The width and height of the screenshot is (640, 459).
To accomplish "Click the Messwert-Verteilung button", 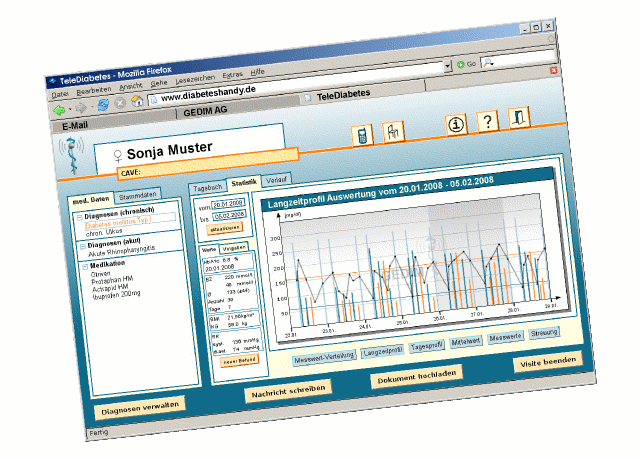I will point(324,357).
